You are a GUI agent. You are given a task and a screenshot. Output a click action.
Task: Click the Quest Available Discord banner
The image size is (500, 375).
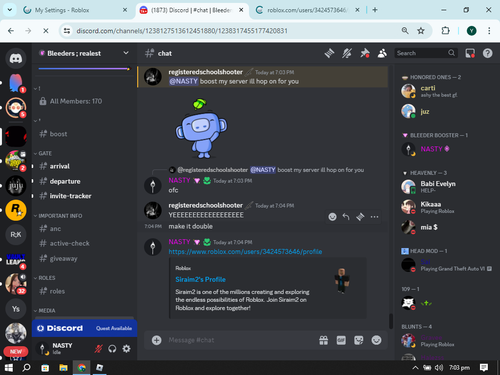(84, 328)
